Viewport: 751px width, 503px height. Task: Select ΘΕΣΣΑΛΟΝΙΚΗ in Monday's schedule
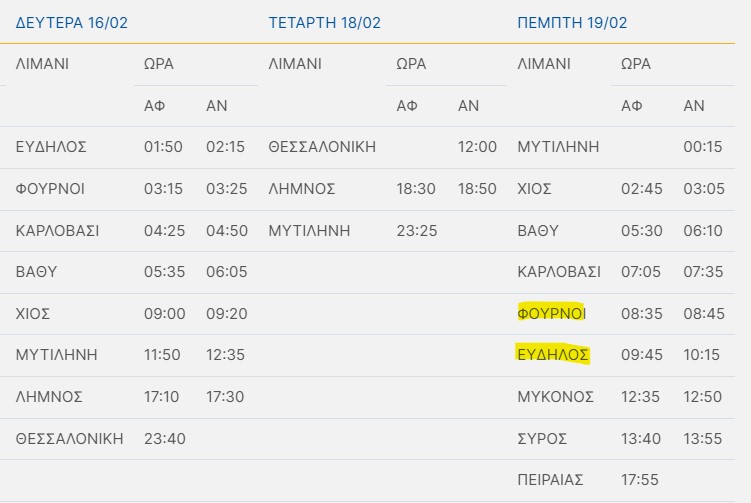(70, 438)
